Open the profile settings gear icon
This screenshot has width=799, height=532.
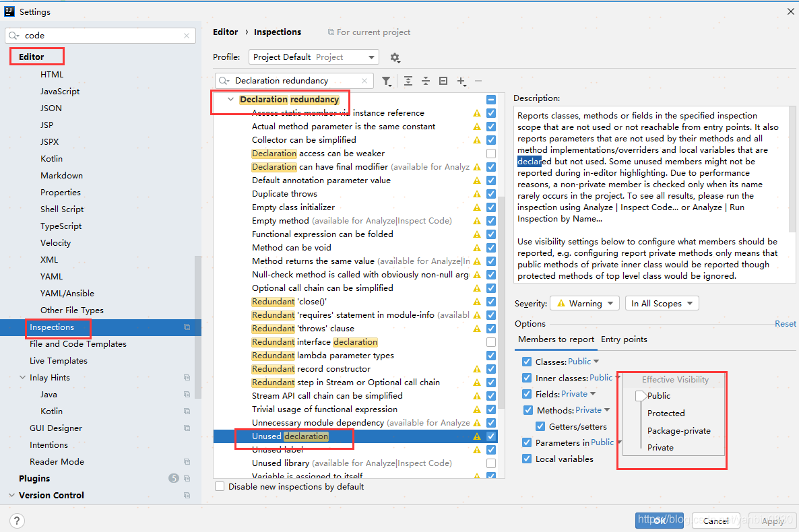point(395,57)
